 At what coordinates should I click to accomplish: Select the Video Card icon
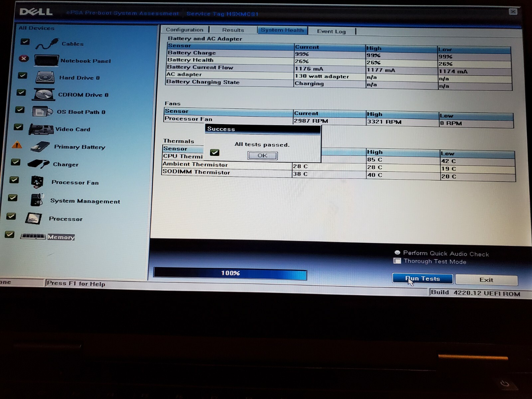coord(41,129)
